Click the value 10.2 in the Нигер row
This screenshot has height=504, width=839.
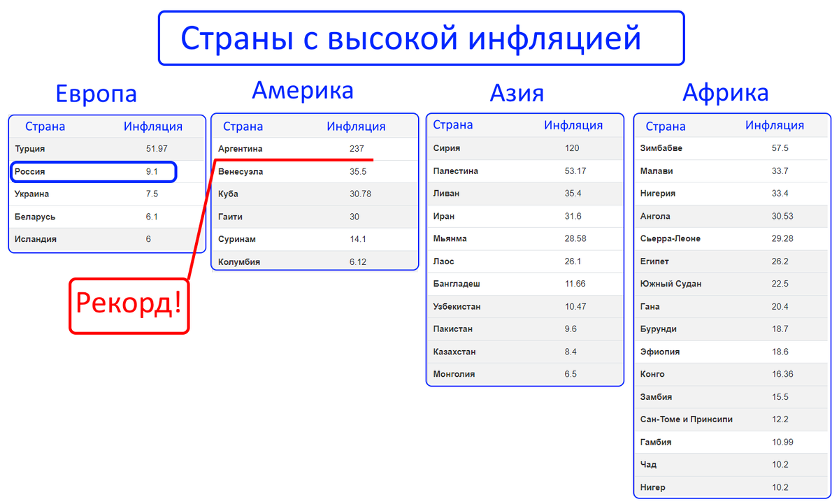[x=780, y=487]
